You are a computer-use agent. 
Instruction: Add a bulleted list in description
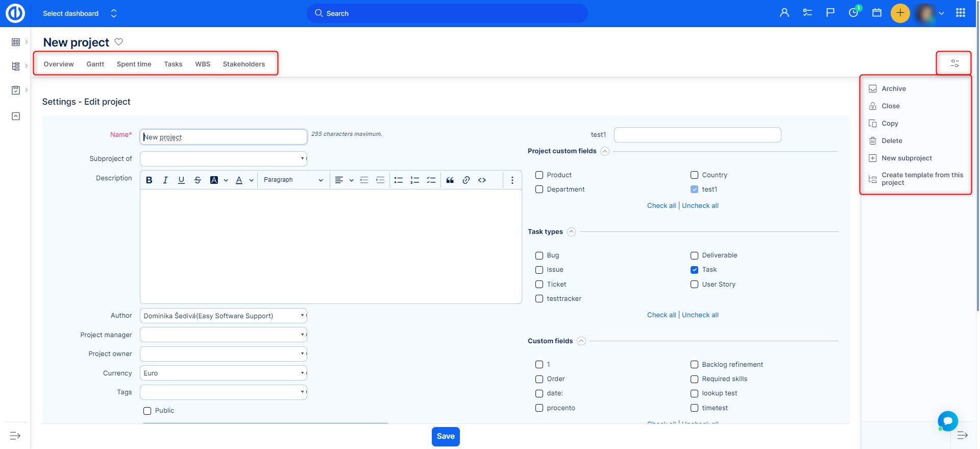point(399,180)
